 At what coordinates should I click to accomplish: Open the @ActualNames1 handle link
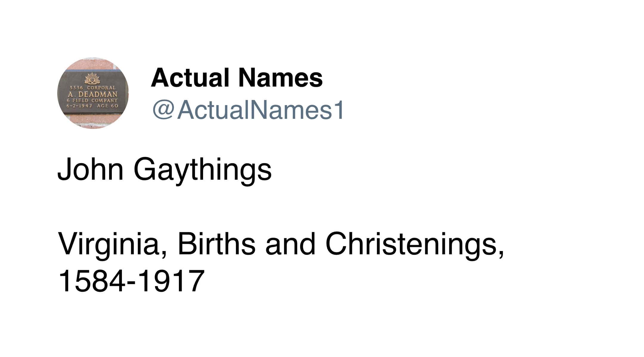tap(248, 110)
